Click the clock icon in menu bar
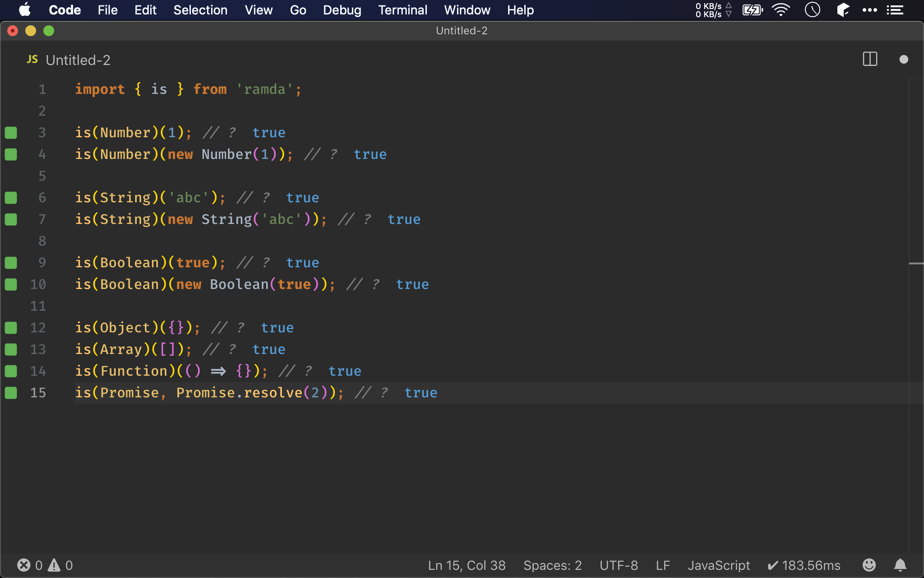 [813, 10]
